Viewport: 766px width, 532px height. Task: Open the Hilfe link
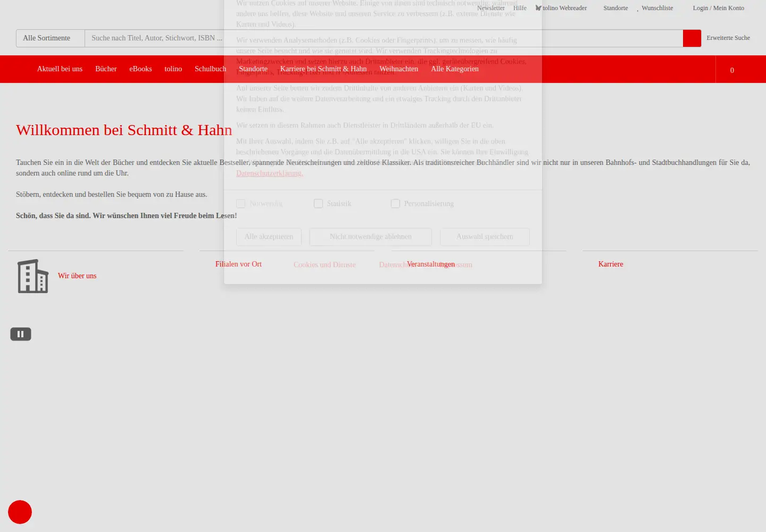pyautogui.click(x=520, y=8)
